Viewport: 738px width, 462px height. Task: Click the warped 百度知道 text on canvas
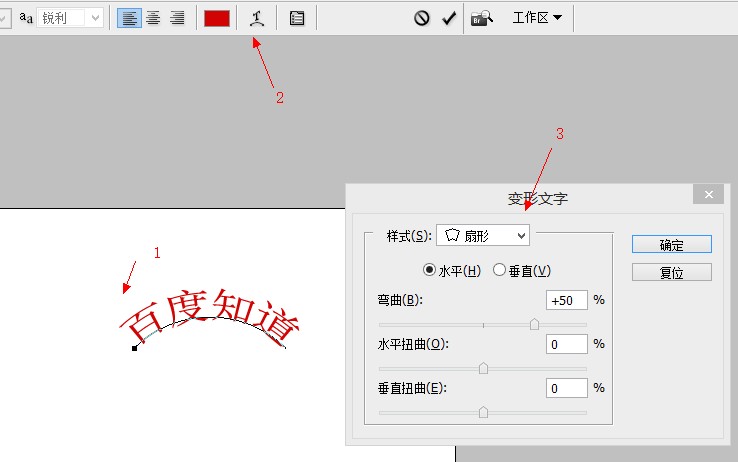point(210,316)
